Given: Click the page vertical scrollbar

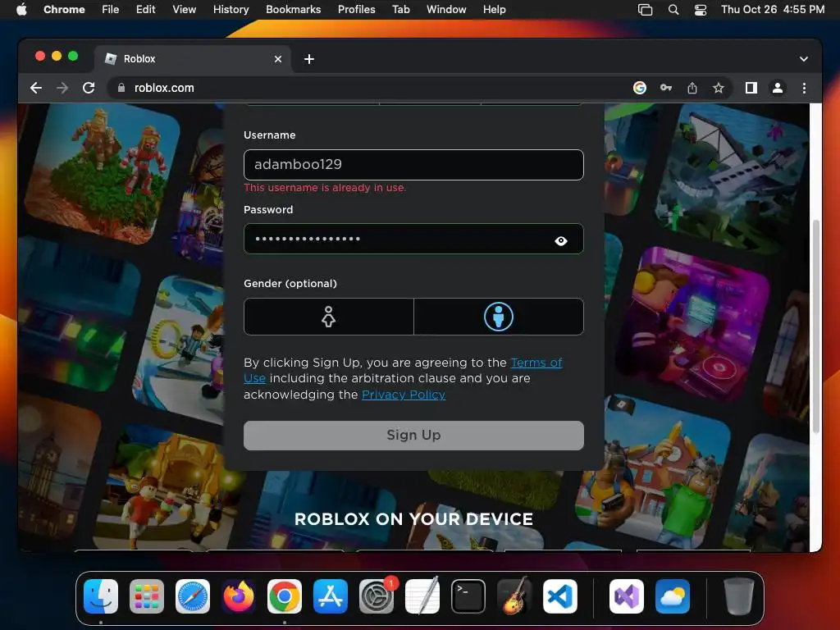Looking at the screenshot, I should point(815,326).
